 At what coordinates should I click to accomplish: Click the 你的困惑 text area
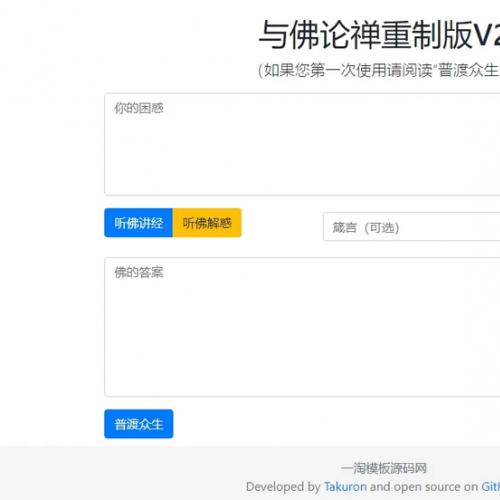[302, 144]
